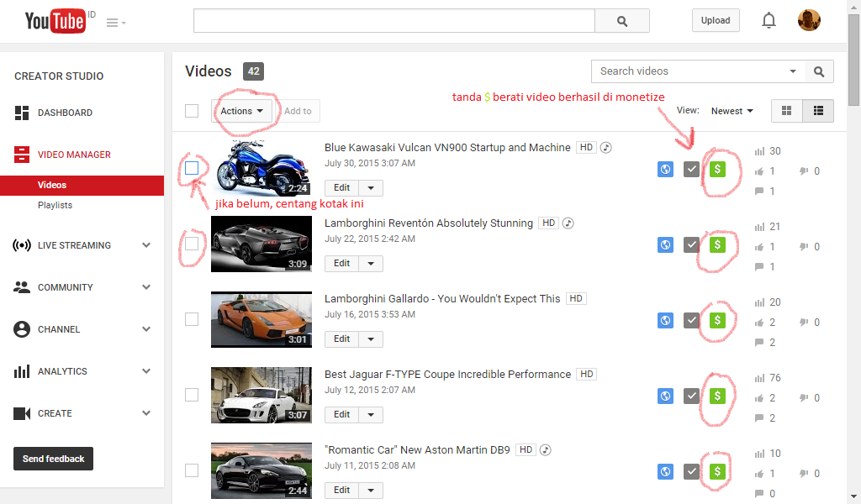
Task: Click the dollar icon for Jaguar F-TYPE video
Action: pyautogui.click(x=717, y=396)
